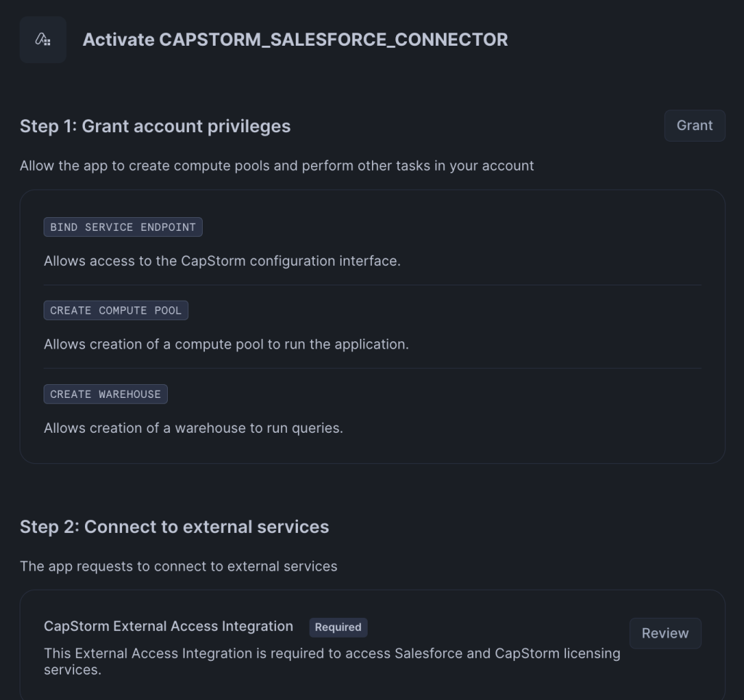Screen dimensions: 744x700
Task: Select the CREATE WAREHOUSE privilege tag
Action: [105, 394]
